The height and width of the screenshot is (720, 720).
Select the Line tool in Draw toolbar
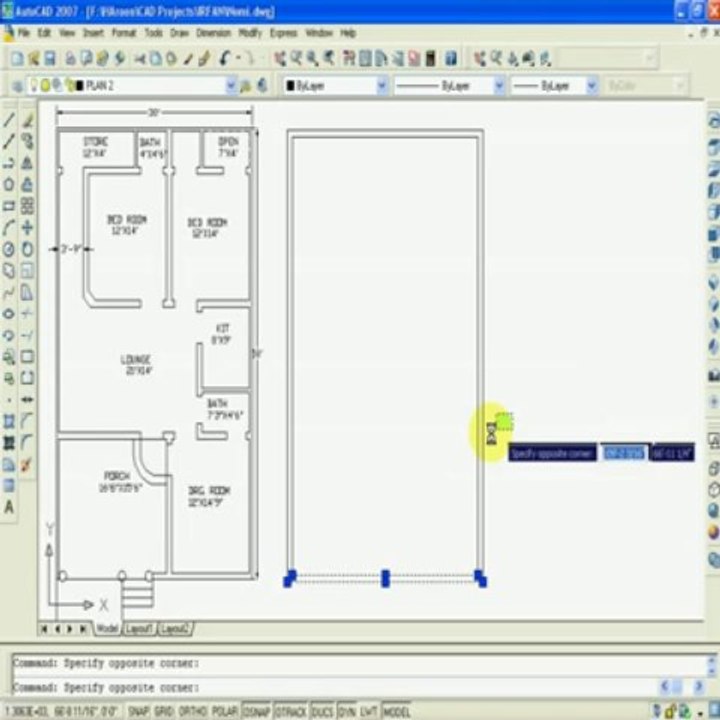(9, 120)
